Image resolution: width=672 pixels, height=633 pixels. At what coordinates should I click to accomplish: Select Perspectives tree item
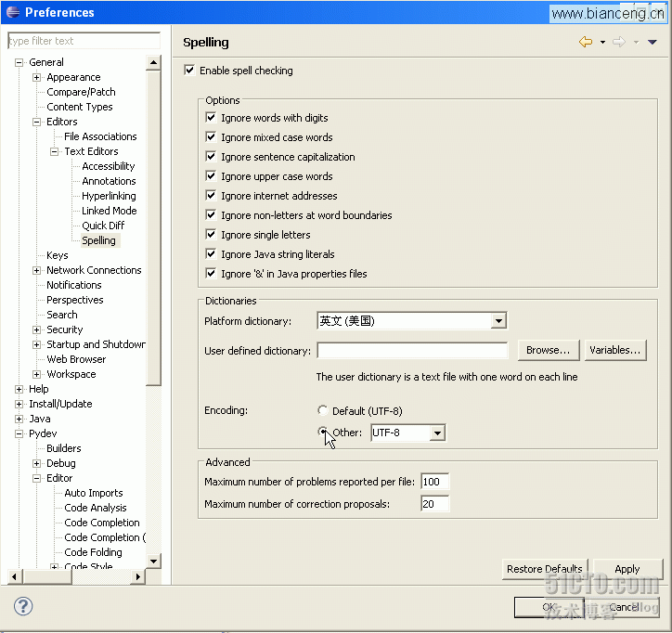75,300
